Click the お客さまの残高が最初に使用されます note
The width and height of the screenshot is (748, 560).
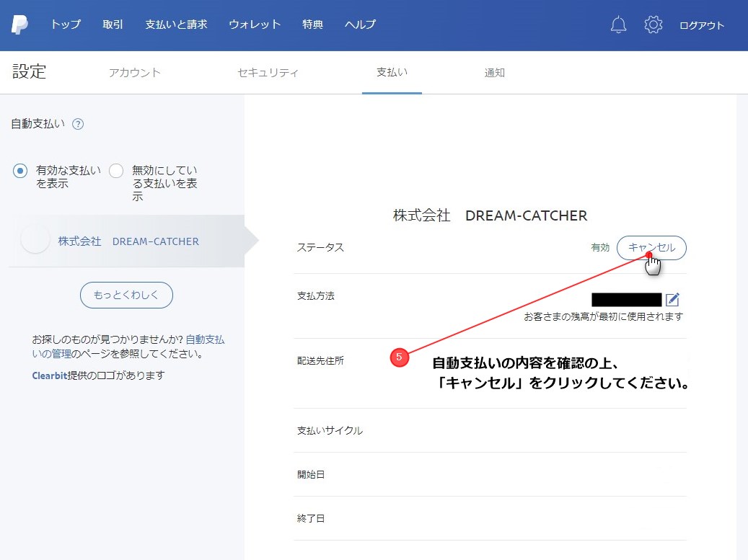point(604,316)
